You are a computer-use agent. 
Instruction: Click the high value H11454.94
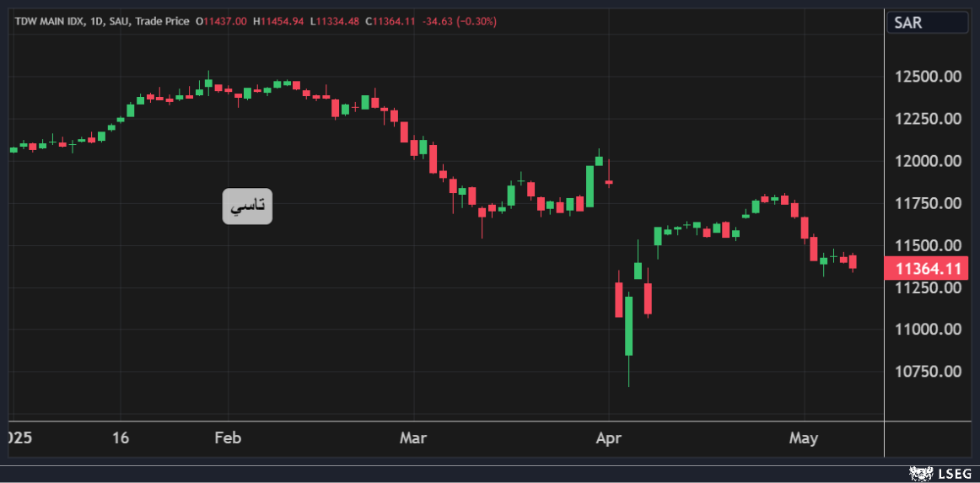(x=278, y=21)
